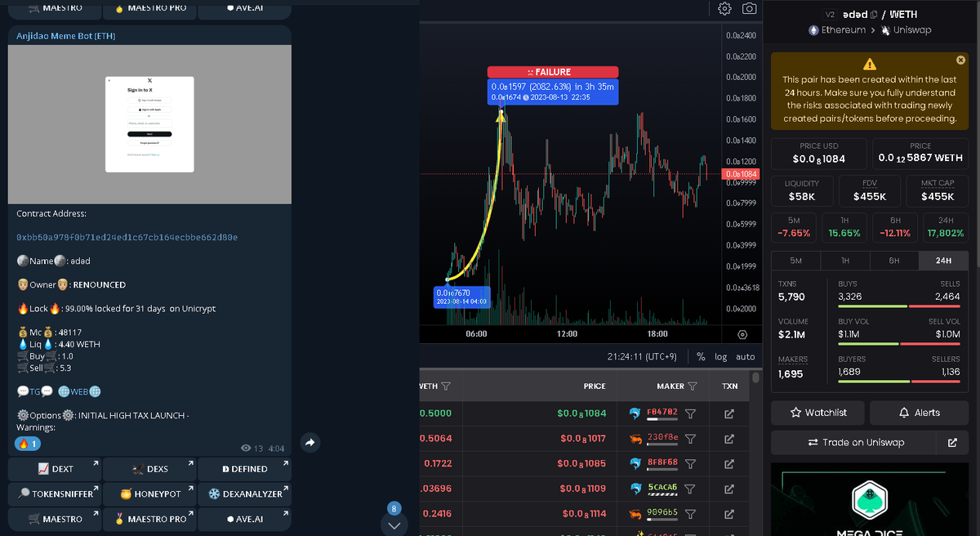This screenshot has width=980, height=536.
Task: Click the trades table scrollbar
Action: click(755, 379)
